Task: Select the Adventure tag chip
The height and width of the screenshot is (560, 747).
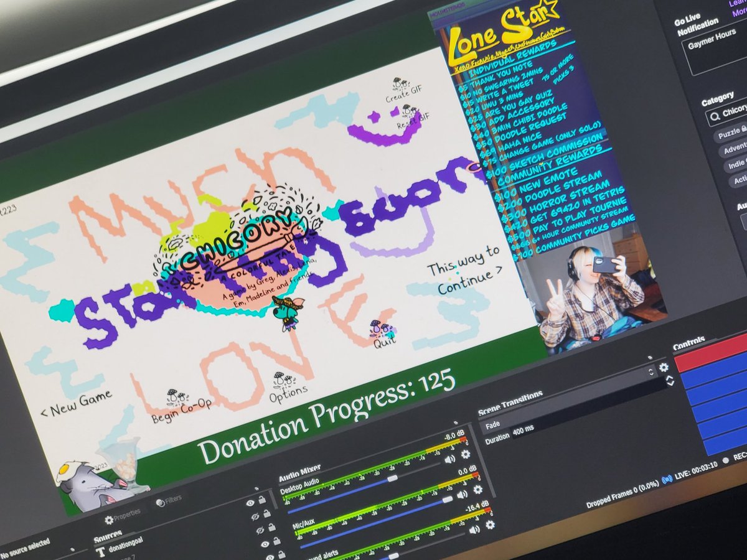Action: click(x=734, y=149)
